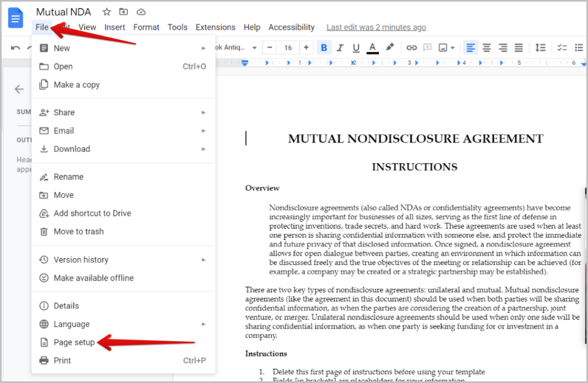The width and height of the screenshot is (588, 383).
Task: Check cloud save status icon
Action: click(x=141, y=12)
